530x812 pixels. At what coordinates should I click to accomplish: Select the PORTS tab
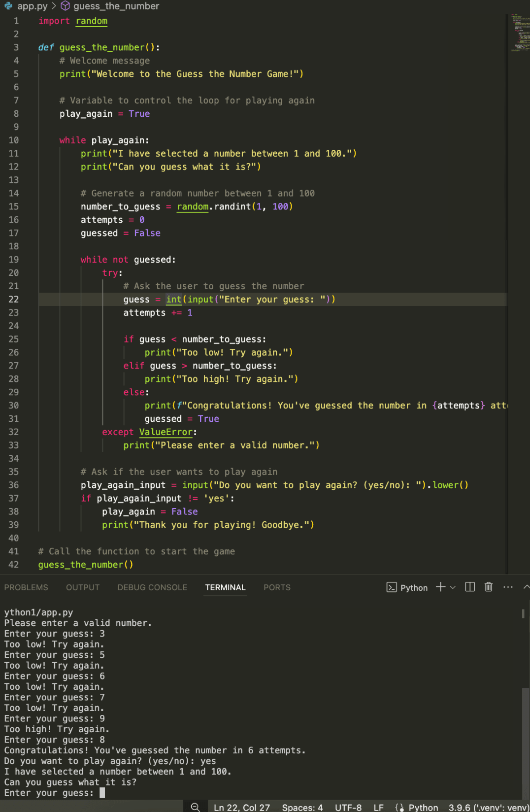277,587
